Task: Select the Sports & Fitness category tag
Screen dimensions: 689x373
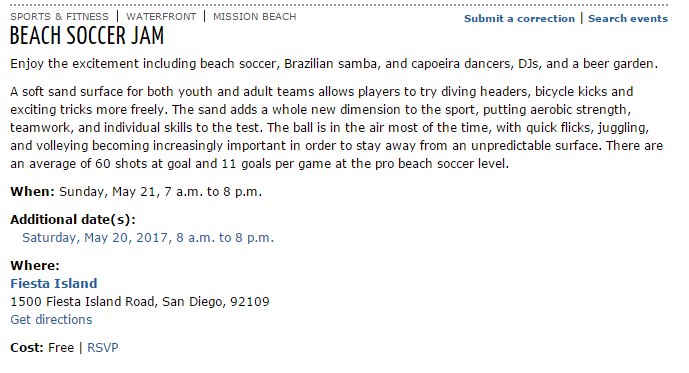Action: click(x=59, y=17)
